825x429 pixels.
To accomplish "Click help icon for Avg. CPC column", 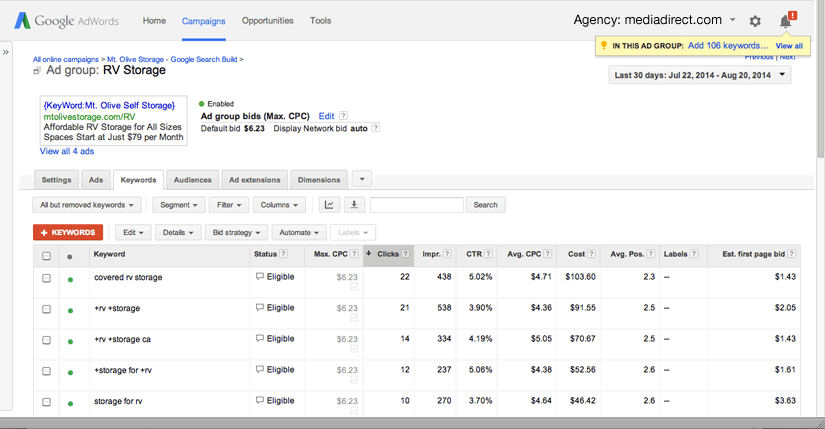I will (548, 254).
